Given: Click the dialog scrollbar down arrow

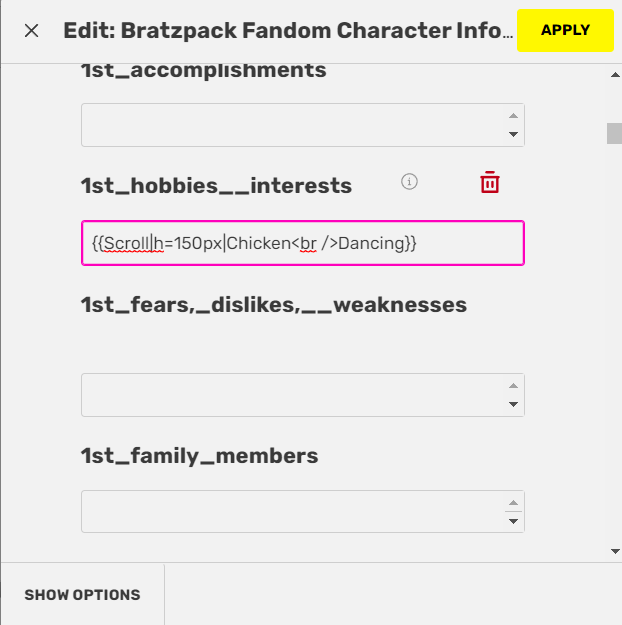Looking at the screenshot, I should click(x=615, y=552).
